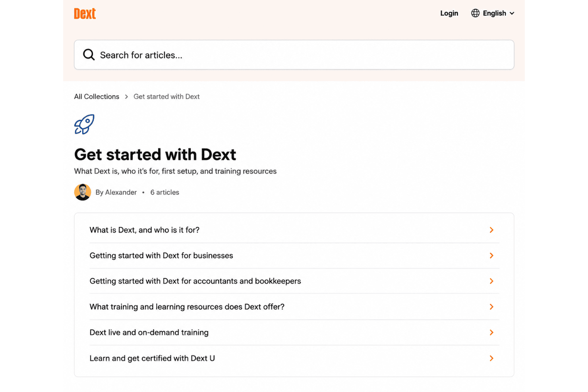
Task: Open the English language dropdown
Action: (x=493, y=13)
